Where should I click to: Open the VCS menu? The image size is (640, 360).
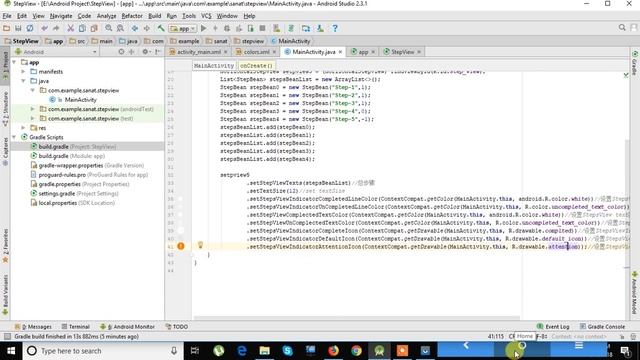coord(206,16)
